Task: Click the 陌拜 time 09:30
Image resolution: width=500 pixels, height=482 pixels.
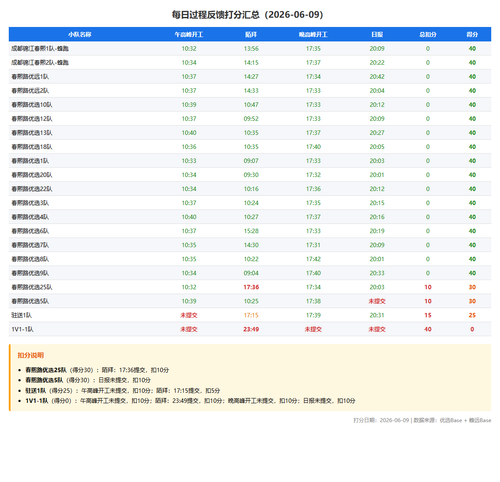Action: (x=251, y=175)
